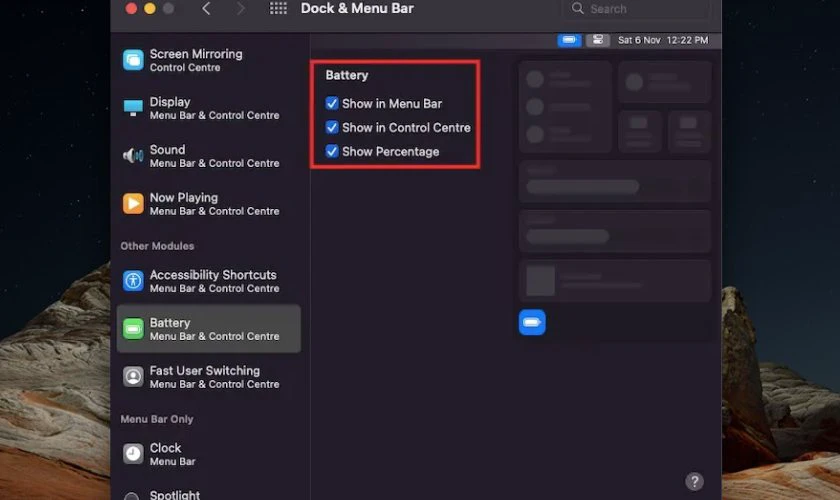Open help with the question mark button
The image size is (840, 500).
point(695,481)
